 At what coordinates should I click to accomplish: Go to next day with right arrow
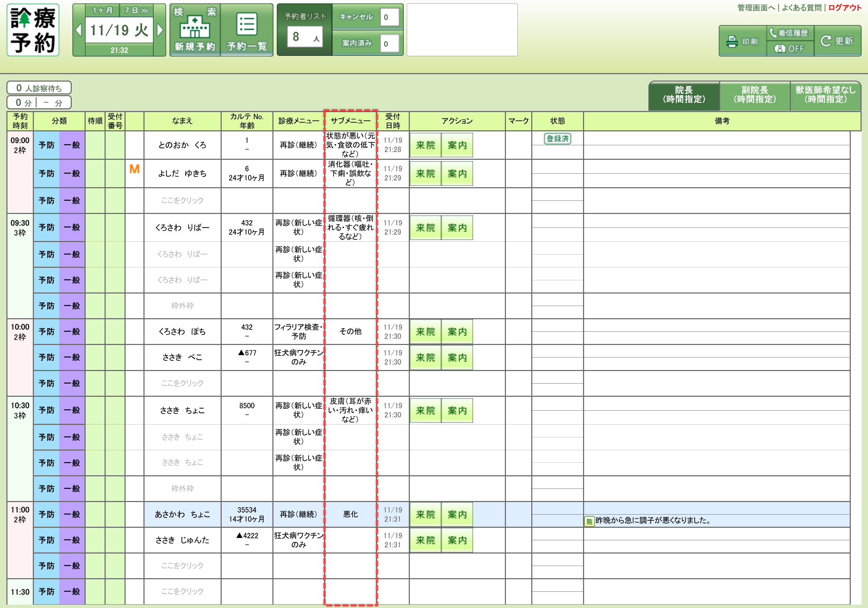160,30
